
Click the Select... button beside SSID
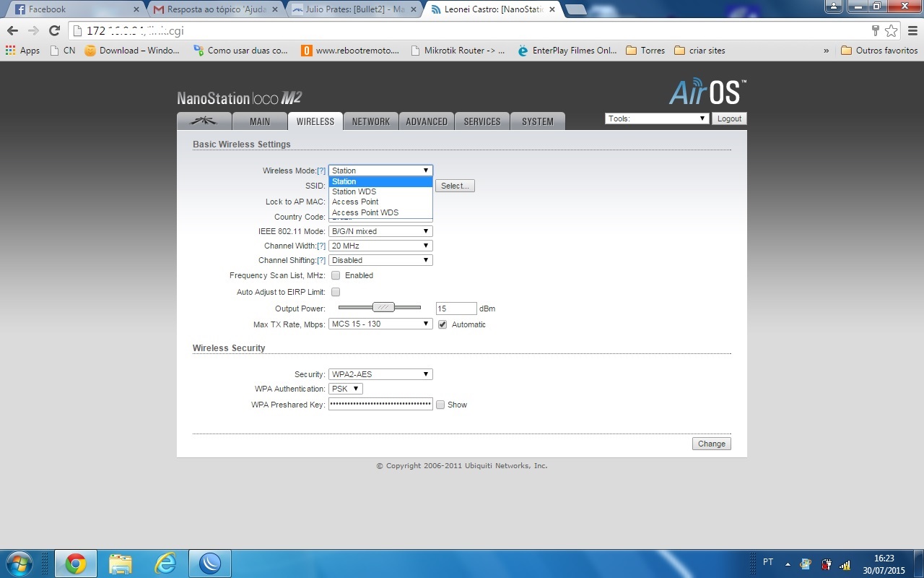(x=455, y=186)
